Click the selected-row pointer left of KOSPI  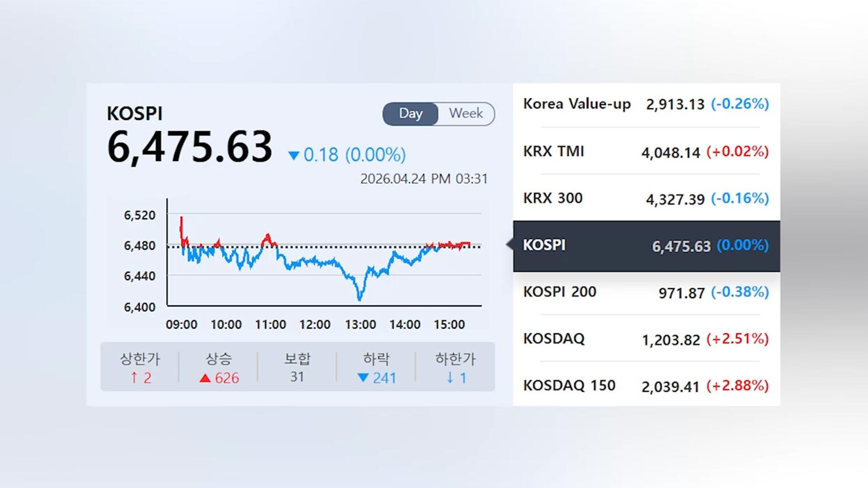pos(509,244)
